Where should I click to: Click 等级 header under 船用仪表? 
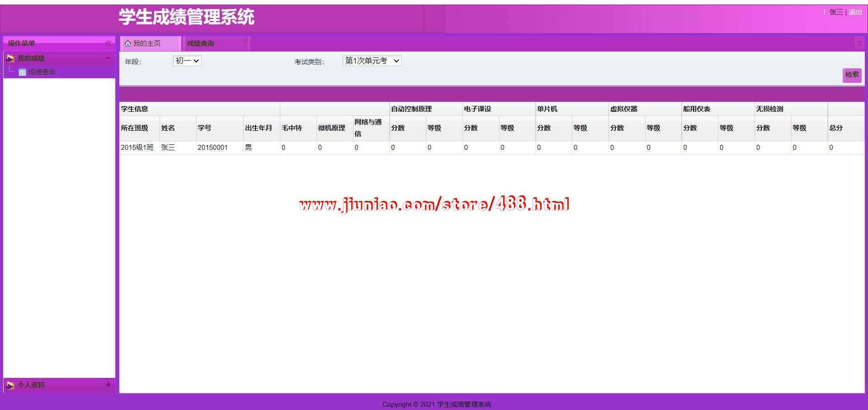coord(736,128)
